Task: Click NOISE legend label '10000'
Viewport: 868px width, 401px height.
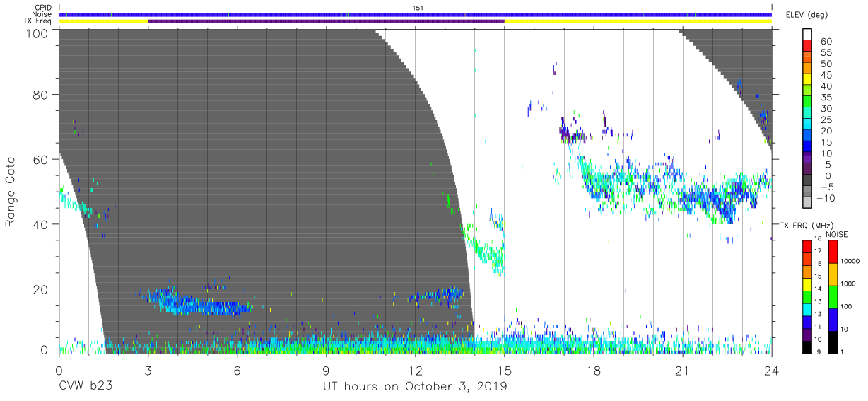Action: [x=849, y=261]
